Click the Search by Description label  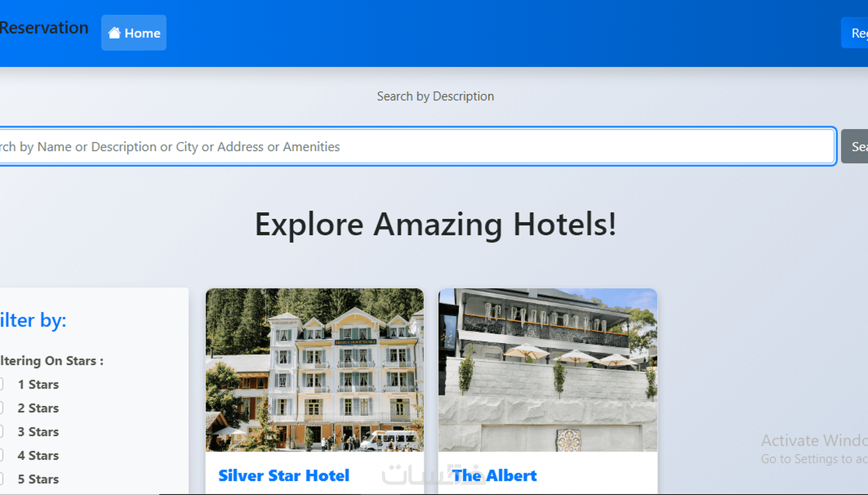[436, 96]
